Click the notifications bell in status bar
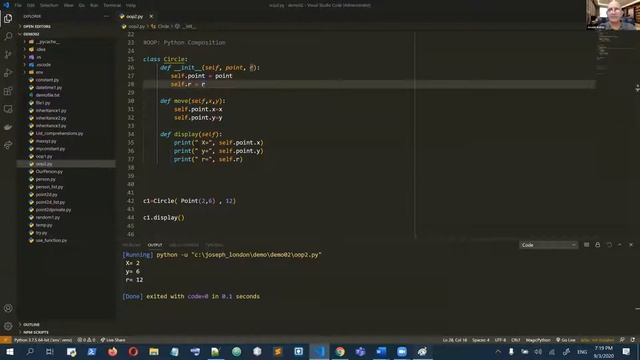 [x=633, y=340]
